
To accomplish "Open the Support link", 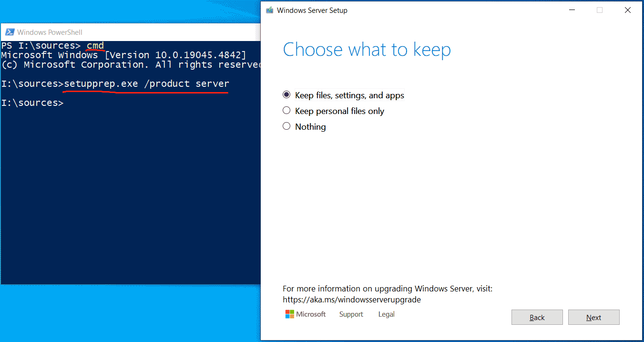I will point(351,314).
